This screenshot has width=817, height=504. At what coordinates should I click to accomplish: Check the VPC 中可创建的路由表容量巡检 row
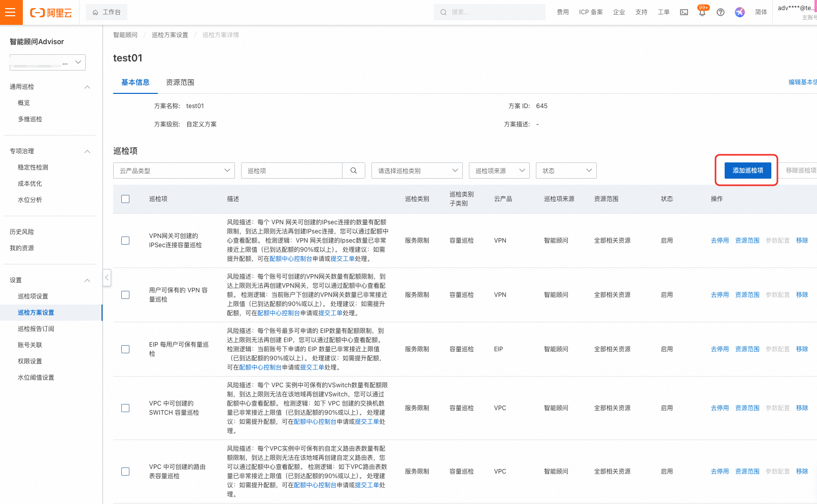click(x=125, y=472)
